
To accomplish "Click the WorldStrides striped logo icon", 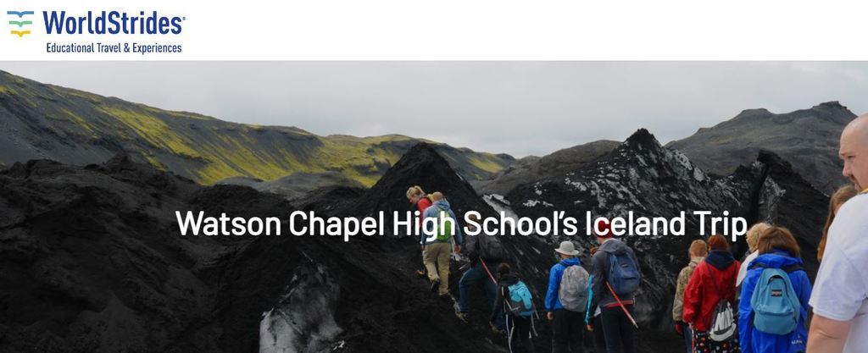I will click(20, 24).
